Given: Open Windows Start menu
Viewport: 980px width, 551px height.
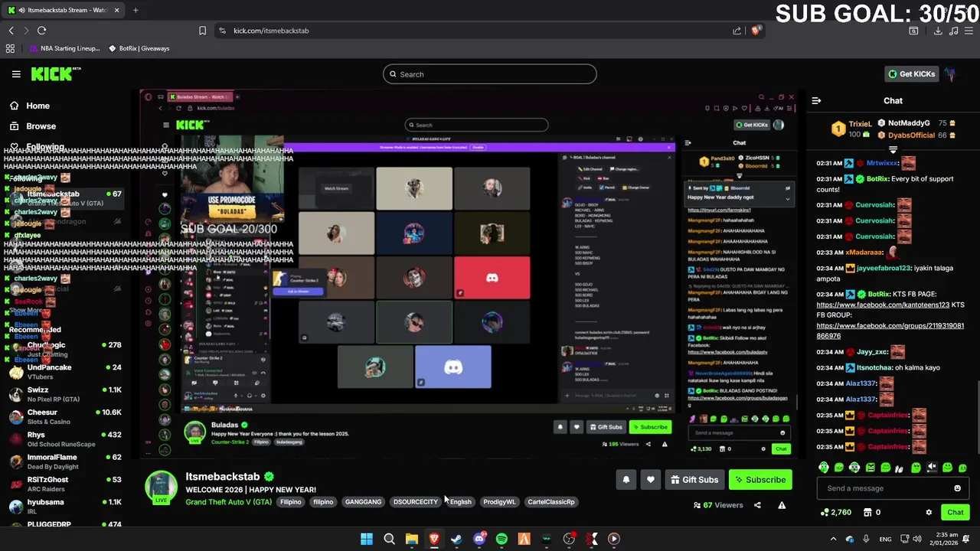Looking at the screenshot, I should point(366,539).
